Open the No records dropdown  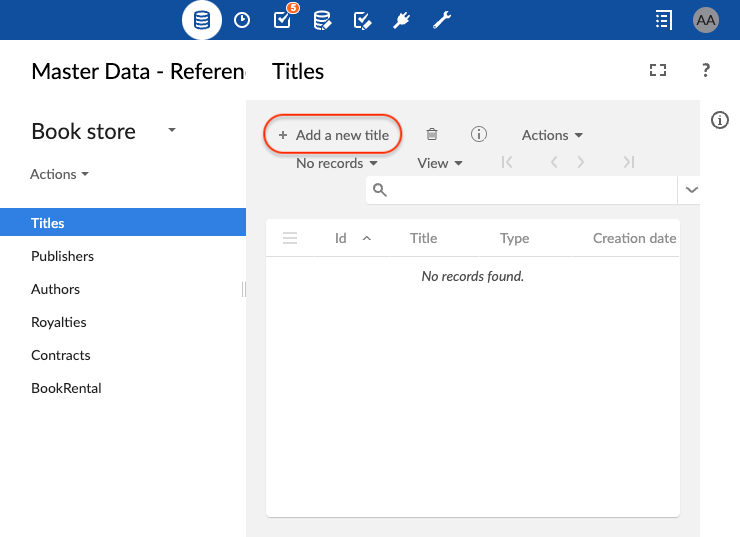point(336,163)
